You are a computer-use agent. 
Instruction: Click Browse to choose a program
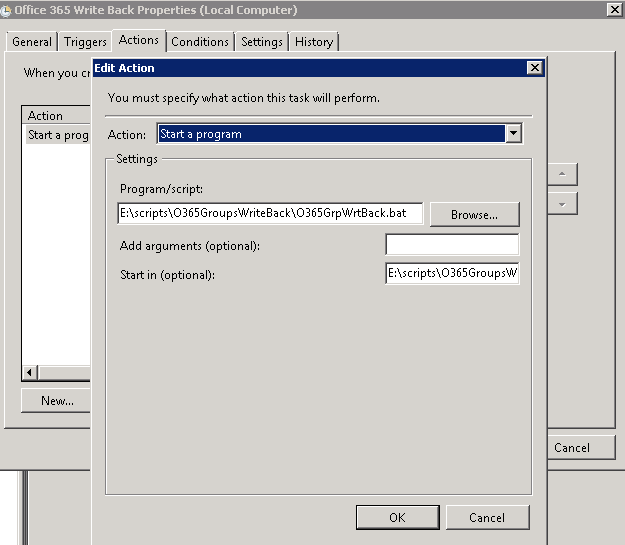[474, 215]
